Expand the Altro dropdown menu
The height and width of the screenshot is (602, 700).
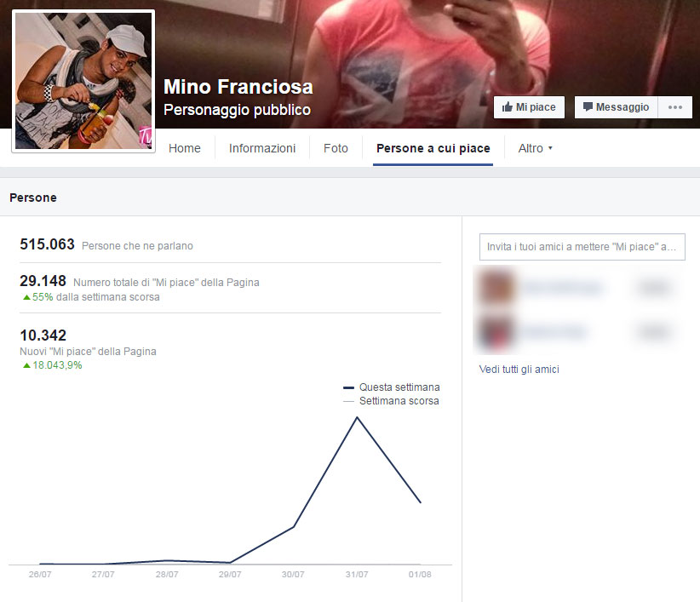pos(536,148)
